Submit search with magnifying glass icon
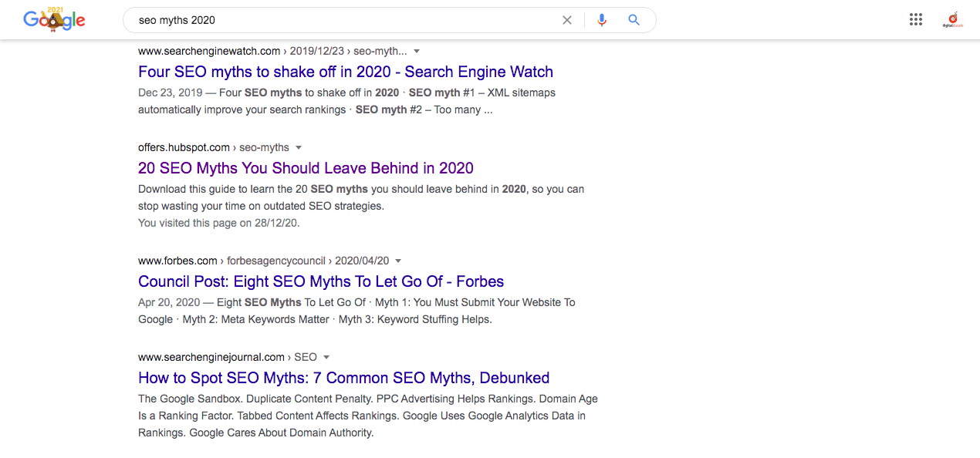This screenshot has width=980, height=458. [634, 20]
